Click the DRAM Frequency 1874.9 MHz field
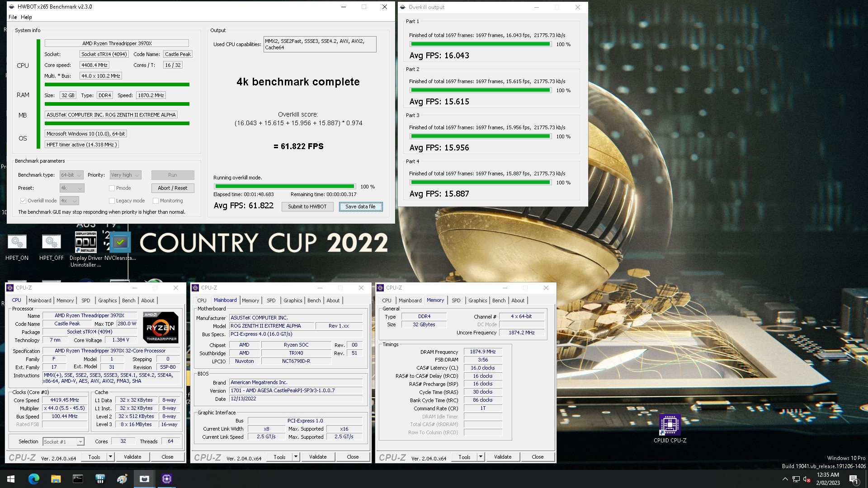The image size is (868, 488). click(483, 352)
